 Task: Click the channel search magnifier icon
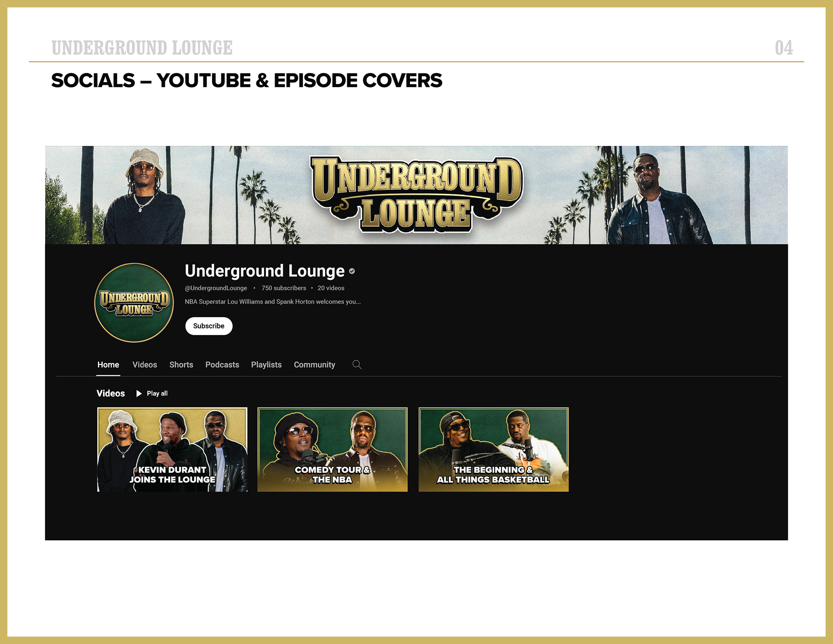357,365
